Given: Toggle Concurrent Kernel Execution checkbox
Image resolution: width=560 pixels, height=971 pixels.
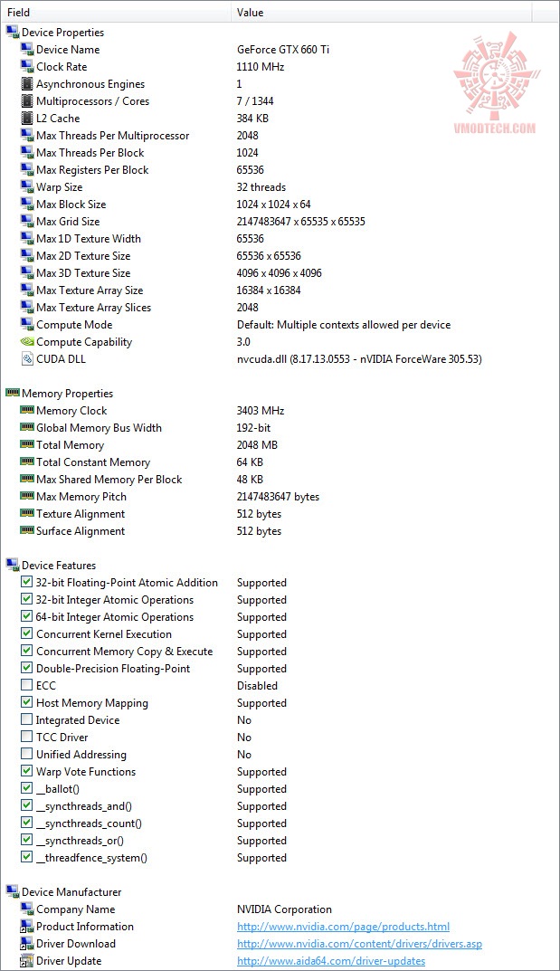Looking at the screenshot, I should click(26, 633).
